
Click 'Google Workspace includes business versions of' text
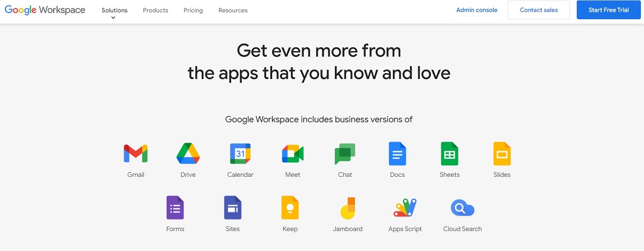[x=319, y=119]
